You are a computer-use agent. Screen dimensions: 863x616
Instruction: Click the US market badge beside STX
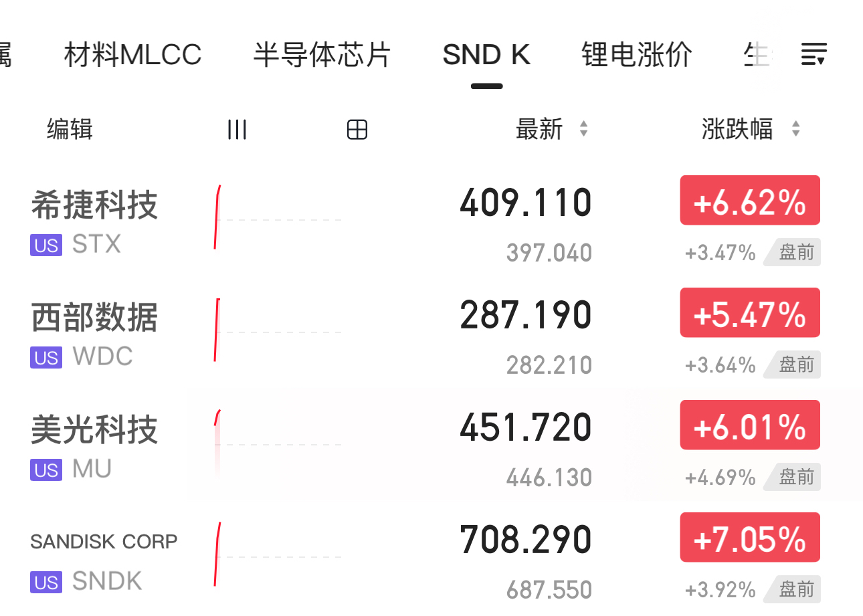tap(46, 245)
